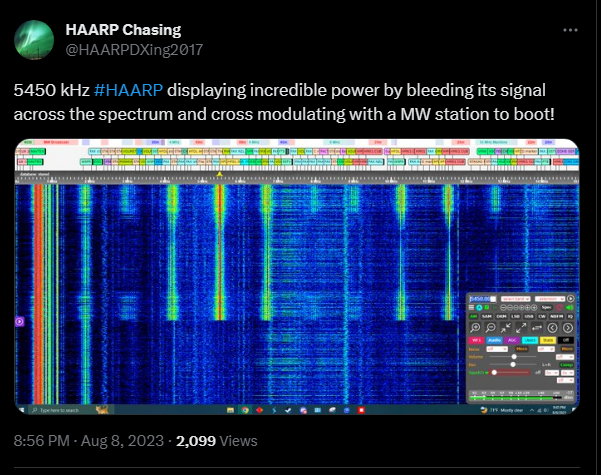Click the double horizontal arrow icon
601x475 pixels.
[x=537, y=328]
